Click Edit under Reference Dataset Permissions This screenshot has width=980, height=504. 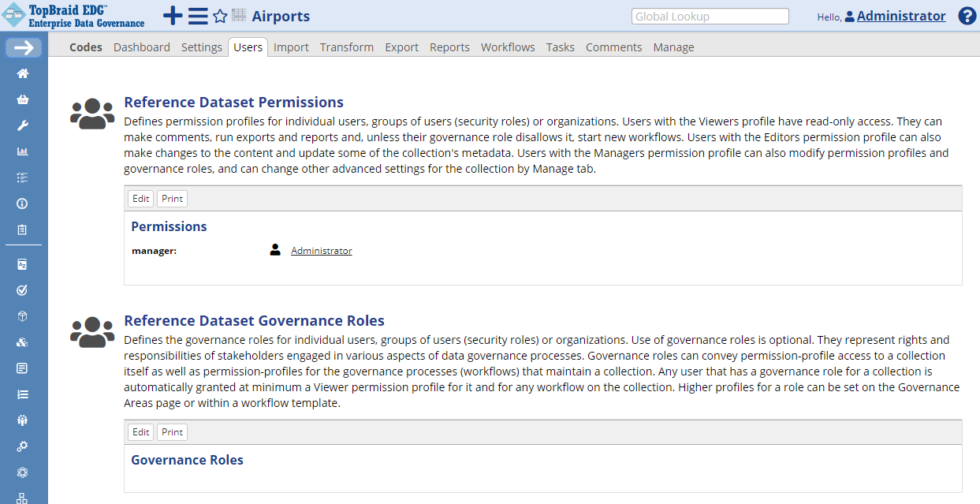pos(140,198)
